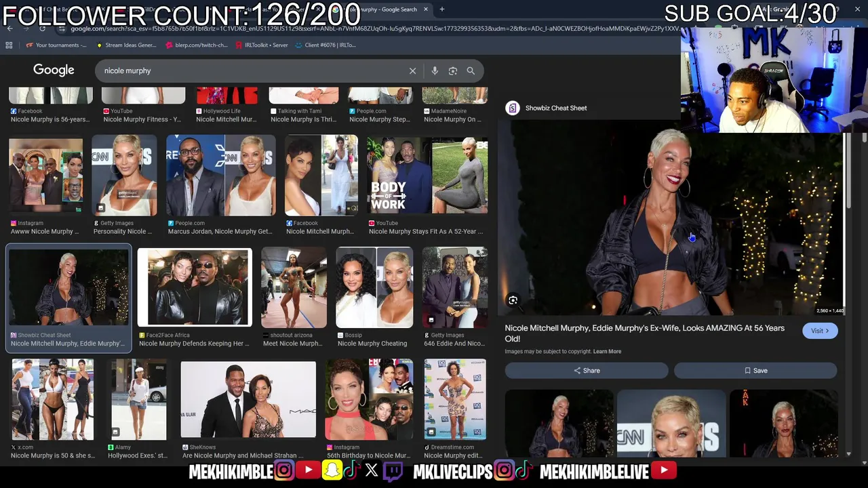Click the browser back arrow

pyautogui.click(x=9, y=28)
